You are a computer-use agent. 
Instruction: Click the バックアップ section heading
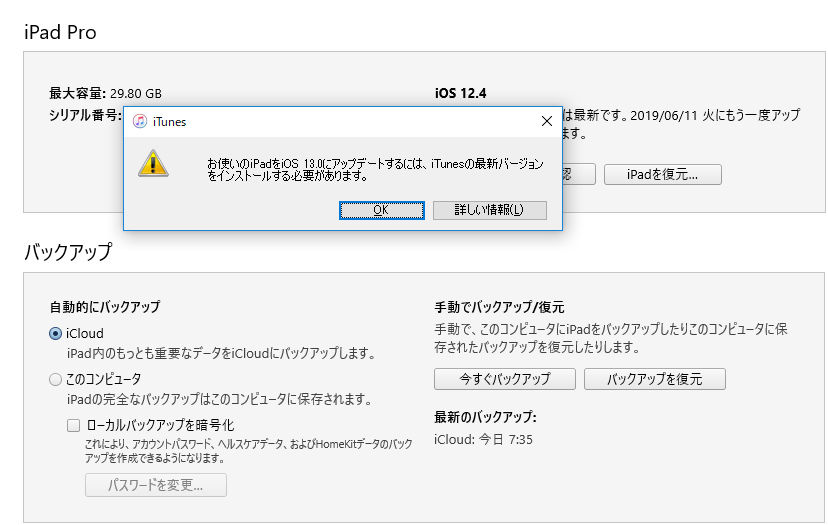click(68, 252)
